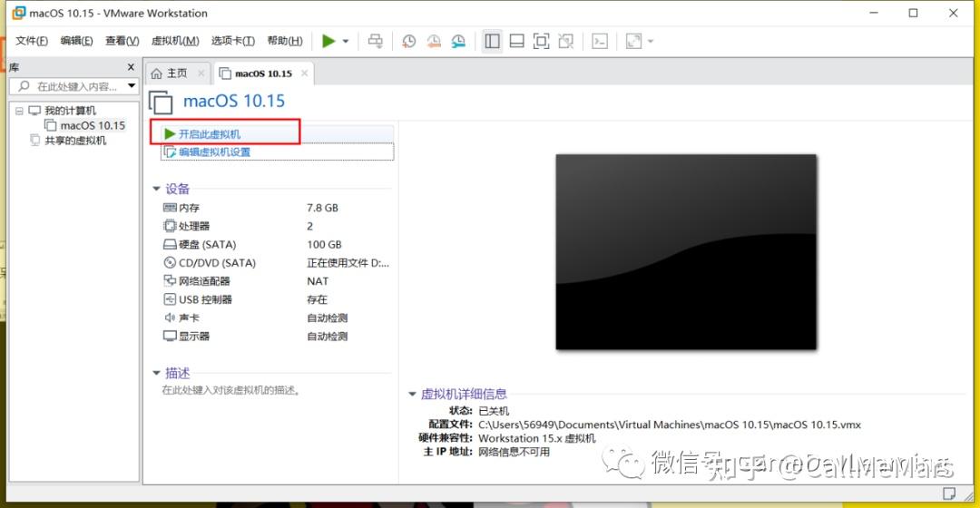The width and height of the screenshot is (980, 508).
Task: Open the 文件(F) menu
Action: pyautogui.click(x=32, y=41)
